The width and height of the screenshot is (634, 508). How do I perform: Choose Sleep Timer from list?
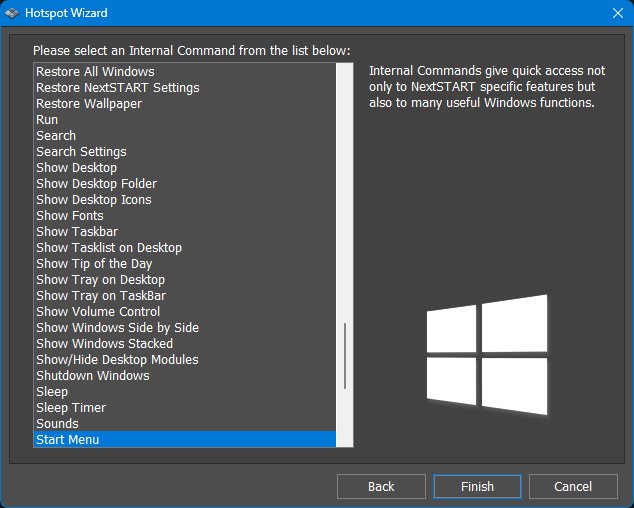click(185, 407)
